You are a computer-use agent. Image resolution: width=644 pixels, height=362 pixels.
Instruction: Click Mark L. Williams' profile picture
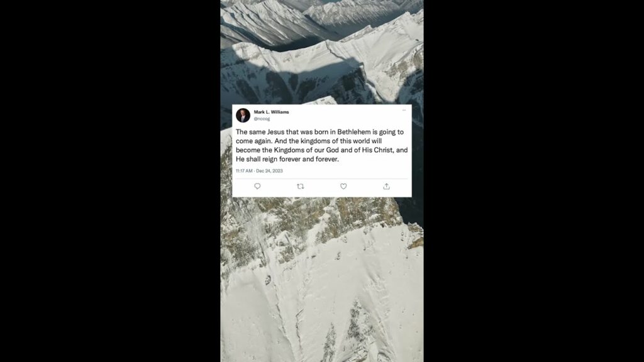pos(243,116)
